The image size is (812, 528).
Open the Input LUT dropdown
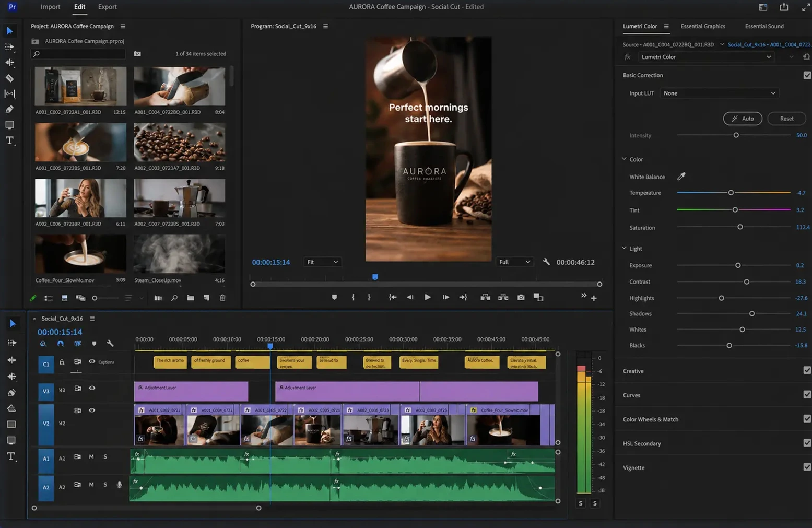click(719, 93)
